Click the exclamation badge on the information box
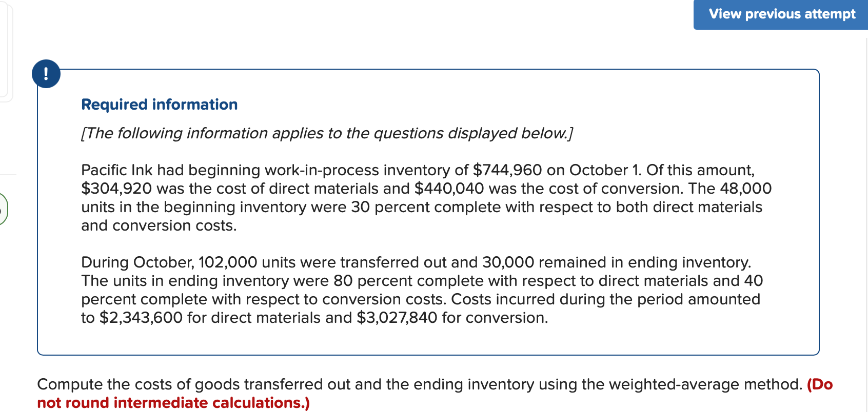This screenshot has height=412, width=868. [x=46, y=73]
